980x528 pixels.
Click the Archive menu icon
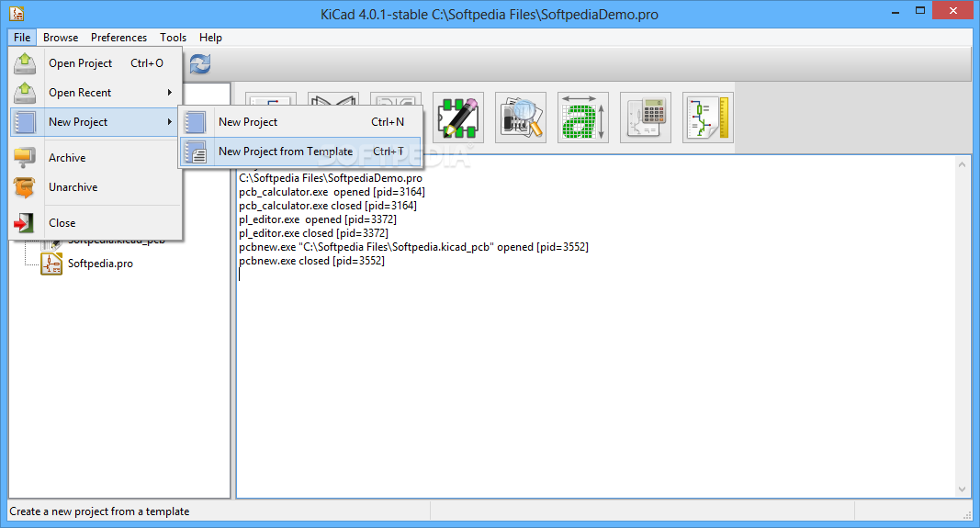pyautogui.click(x=25, y=157)
